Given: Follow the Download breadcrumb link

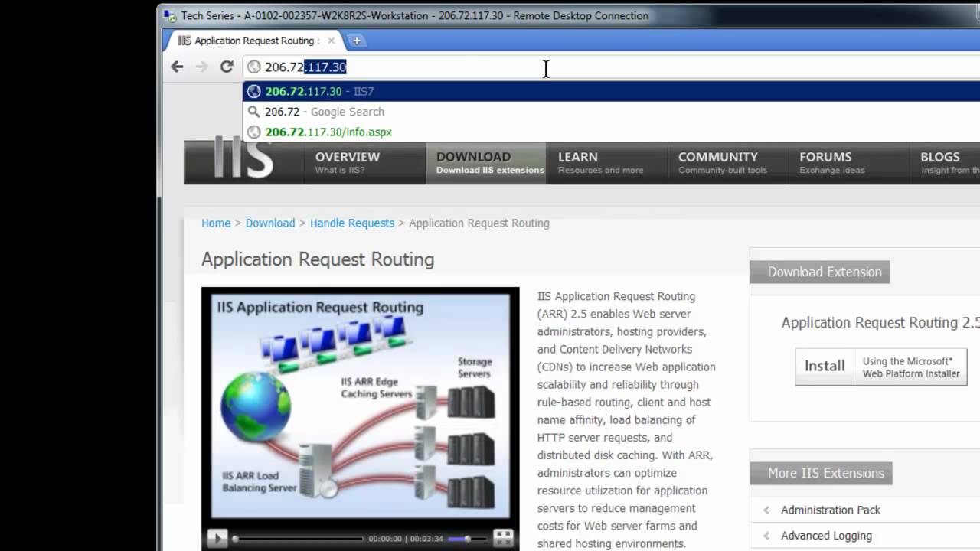Looking at the screenshot, I should click(x=270, y=223).
